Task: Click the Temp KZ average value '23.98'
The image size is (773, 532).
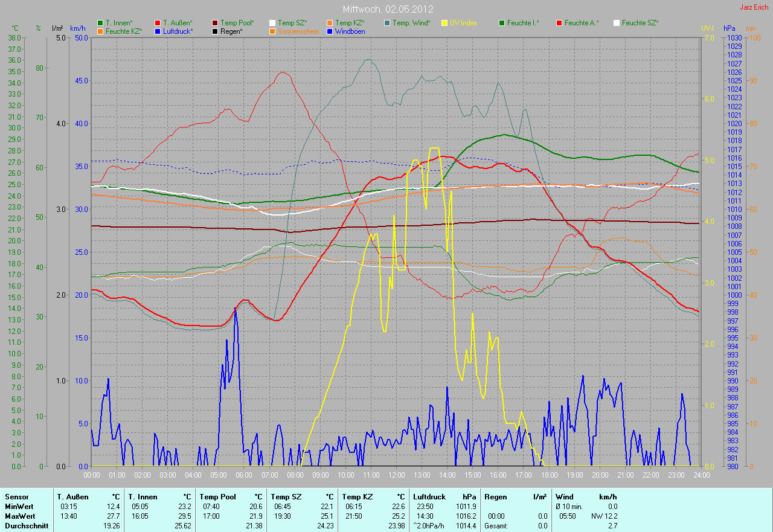Action: coord(396,526)
